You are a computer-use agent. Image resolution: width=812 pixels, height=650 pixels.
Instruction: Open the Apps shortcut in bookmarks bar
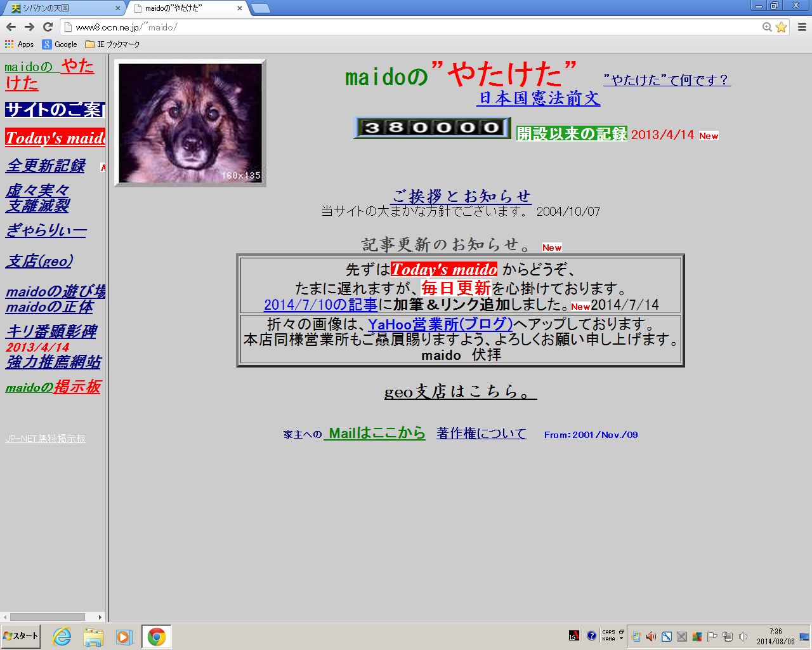19,44
